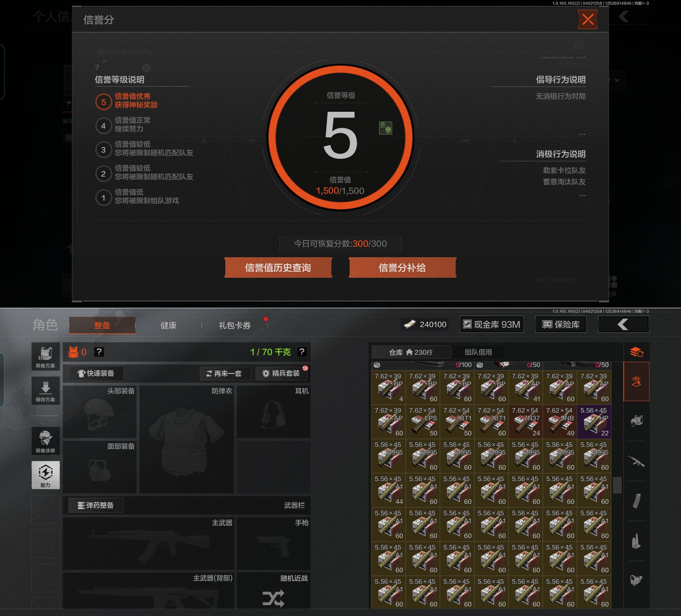Click the 信誉值历史查询 button

278,268
